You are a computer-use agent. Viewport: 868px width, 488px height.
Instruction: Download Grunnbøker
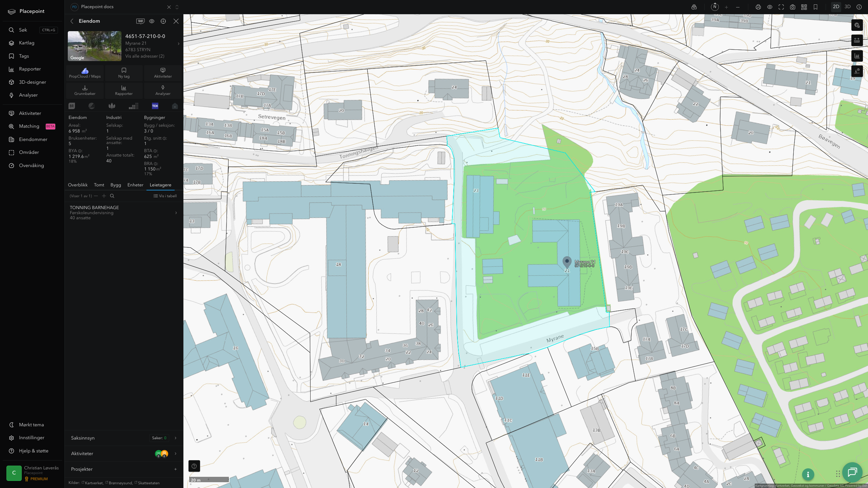pyautogui.click(x=85, y=90)
